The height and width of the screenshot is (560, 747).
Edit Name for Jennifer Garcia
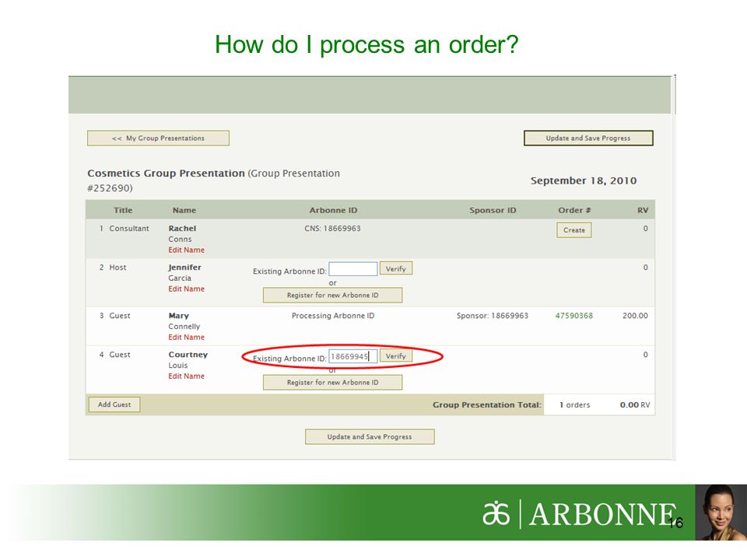point(186,289)
